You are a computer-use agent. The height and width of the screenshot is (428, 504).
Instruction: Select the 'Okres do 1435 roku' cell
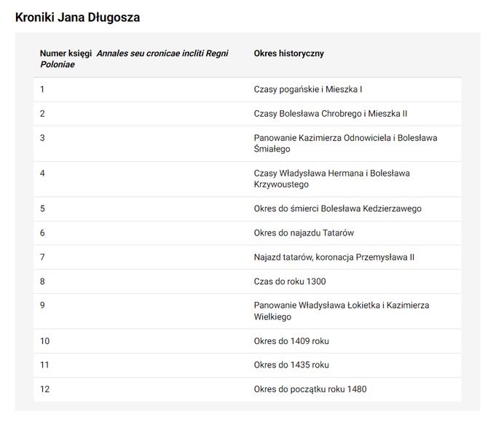coord(291,365)
